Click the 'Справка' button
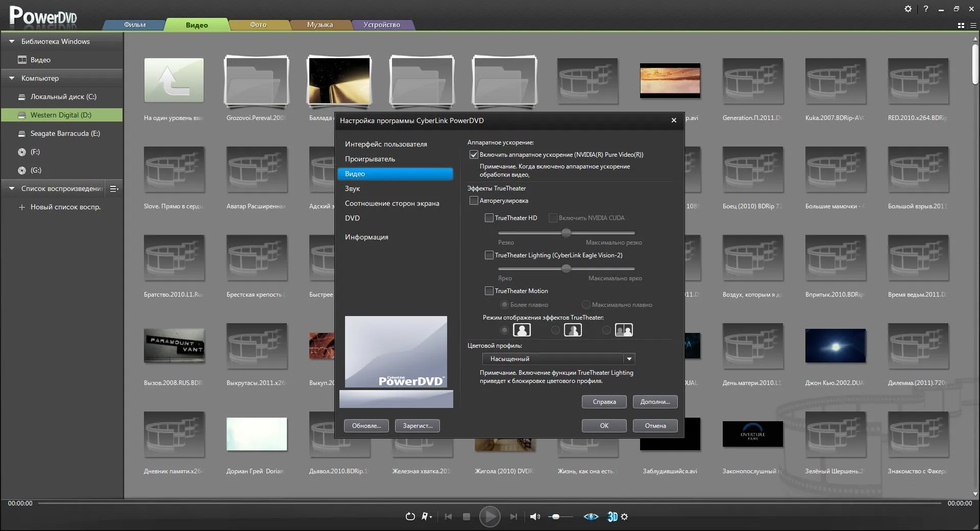This screenshot has width=980, height=531. click(604, 402)
